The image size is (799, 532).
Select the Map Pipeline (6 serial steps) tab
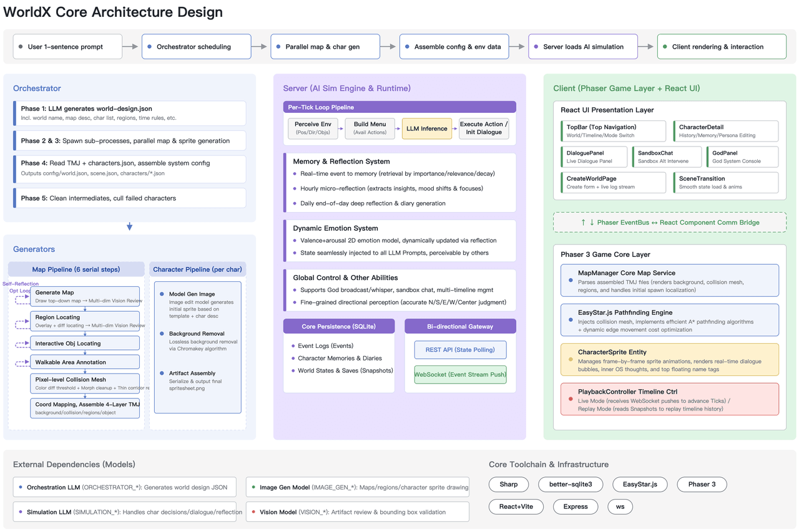76,269
